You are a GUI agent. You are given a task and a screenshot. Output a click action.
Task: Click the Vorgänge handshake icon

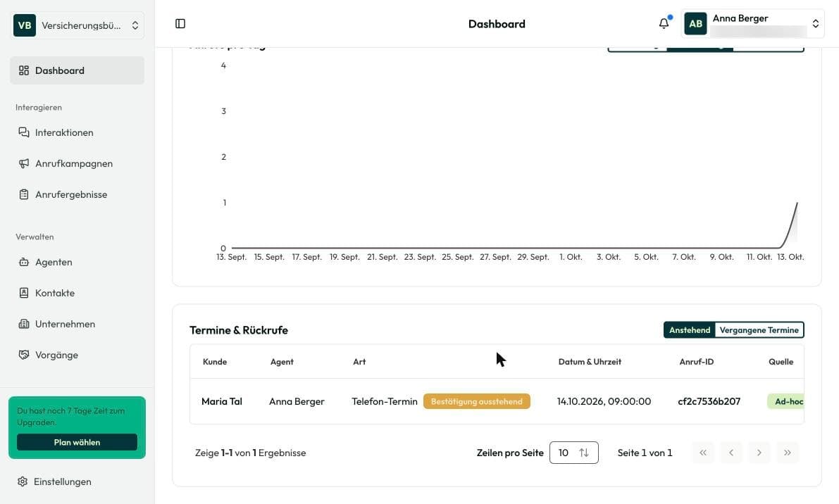[23, 354]
